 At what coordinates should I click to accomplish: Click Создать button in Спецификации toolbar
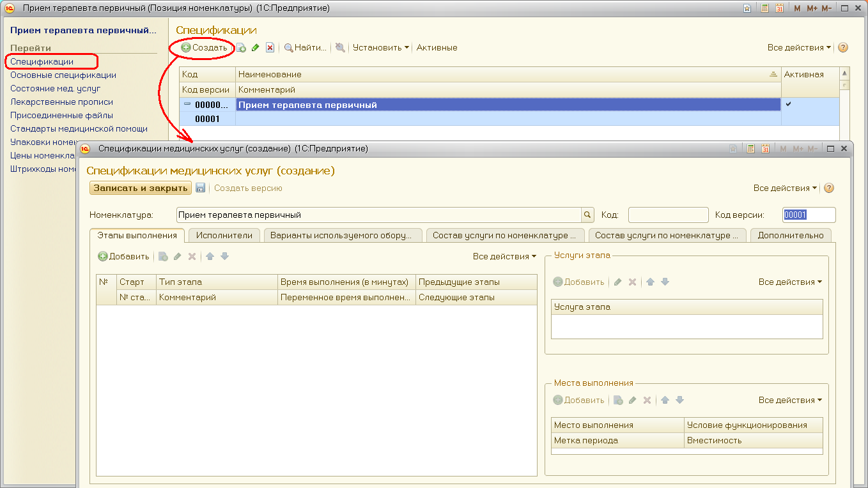click(204, 47)
